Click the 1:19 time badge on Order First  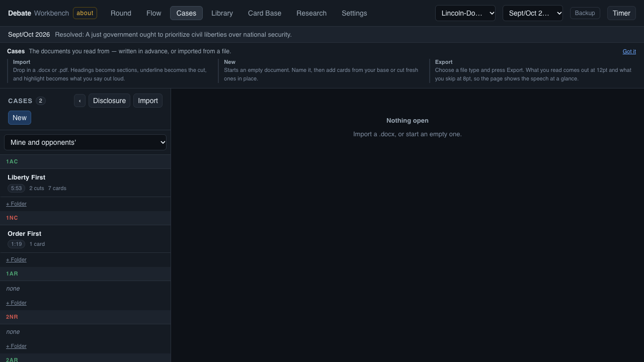point(17,244)
